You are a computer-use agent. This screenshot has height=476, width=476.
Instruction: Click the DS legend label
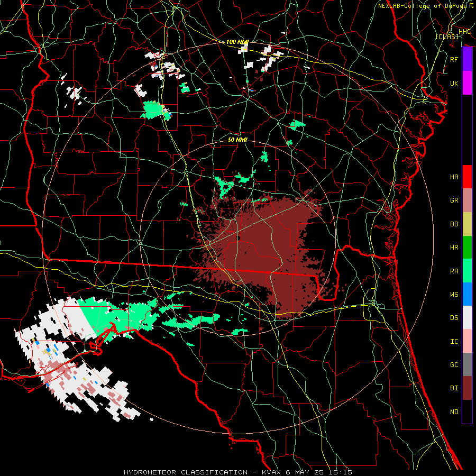(x=454, y=318)
